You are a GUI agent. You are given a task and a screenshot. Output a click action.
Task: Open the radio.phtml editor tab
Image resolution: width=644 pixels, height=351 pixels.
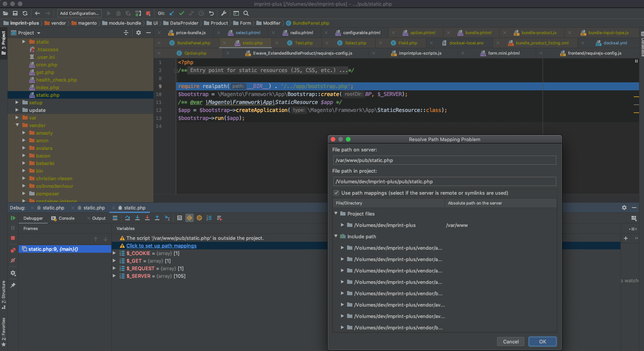click(x=299, y=33)
